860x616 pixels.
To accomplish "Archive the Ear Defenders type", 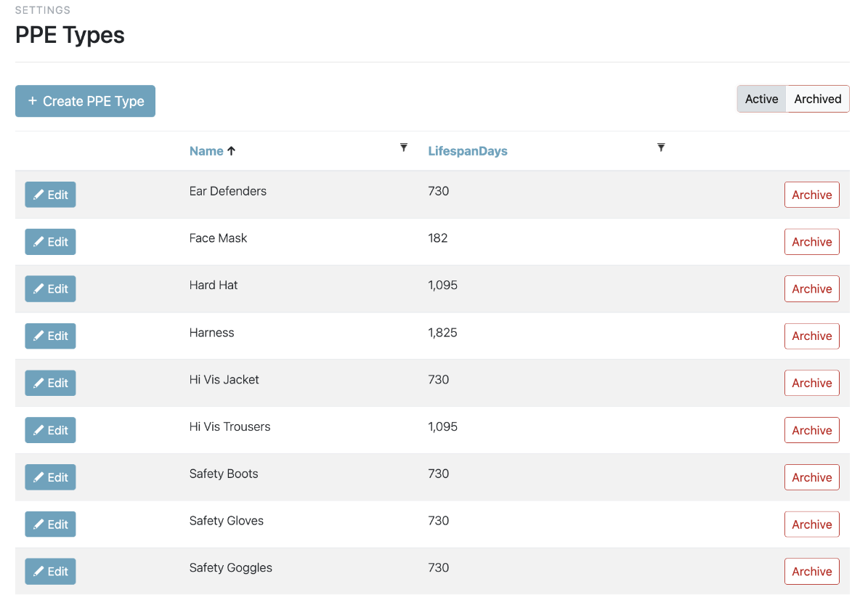I will click(x=811, y=195).
